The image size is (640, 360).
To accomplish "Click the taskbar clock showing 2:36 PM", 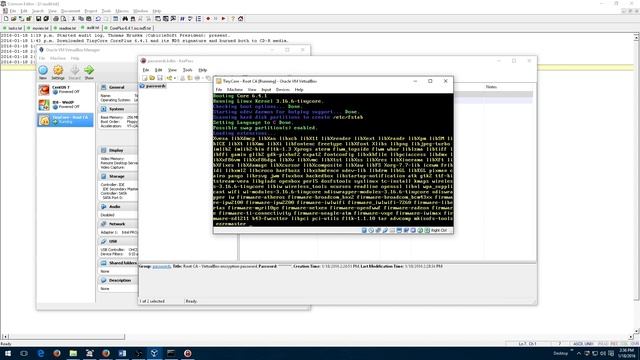I will click(x=626, y=353).
